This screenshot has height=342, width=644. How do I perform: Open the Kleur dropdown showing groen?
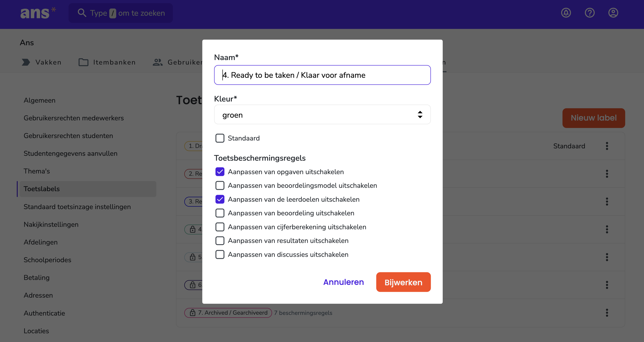tap(322, 115)
